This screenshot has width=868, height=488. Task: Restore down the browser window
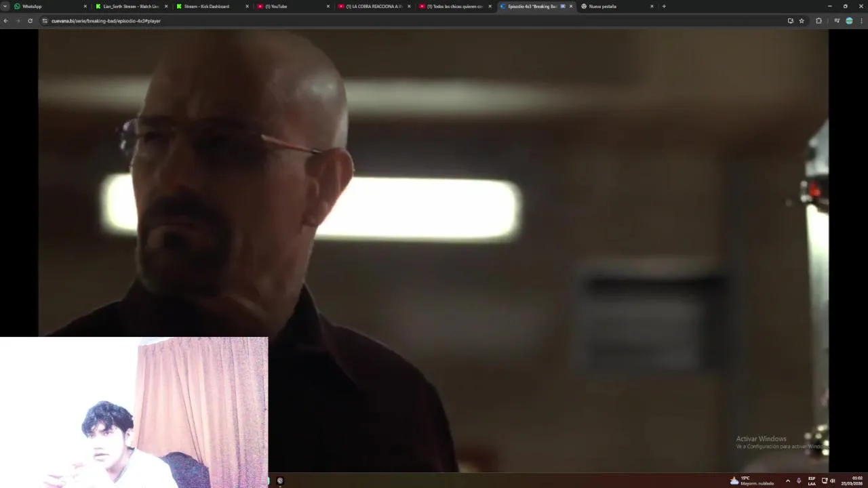pos(845,6)
